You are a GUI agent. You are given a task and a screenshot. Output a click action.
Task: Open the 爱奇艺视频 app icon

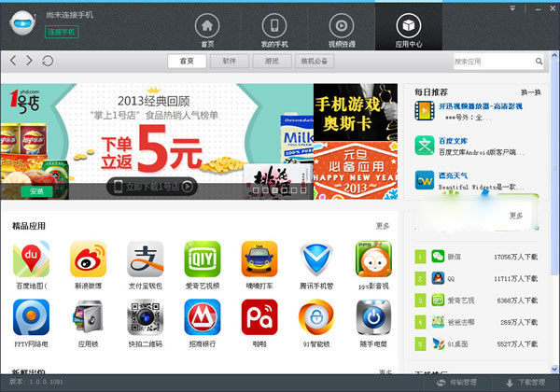203,259
